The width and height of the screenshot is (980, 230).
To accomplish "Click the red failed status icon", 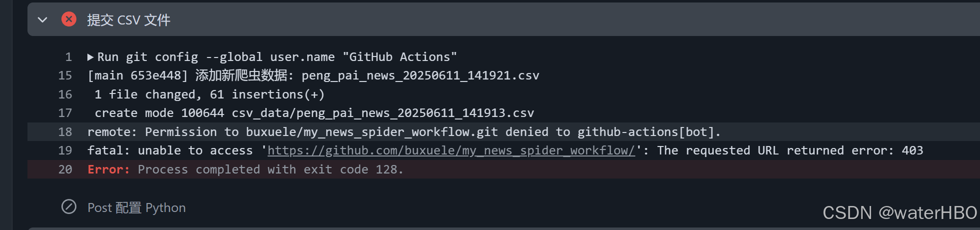I will point(69,19).
